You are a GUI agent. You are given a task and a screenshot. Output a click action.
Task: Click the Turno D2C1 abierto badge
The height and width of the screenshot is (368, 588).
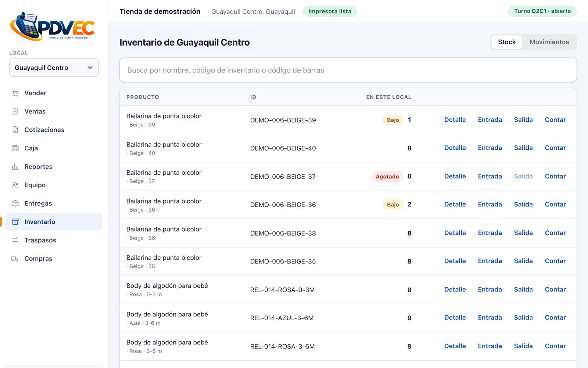coord(542,11)
